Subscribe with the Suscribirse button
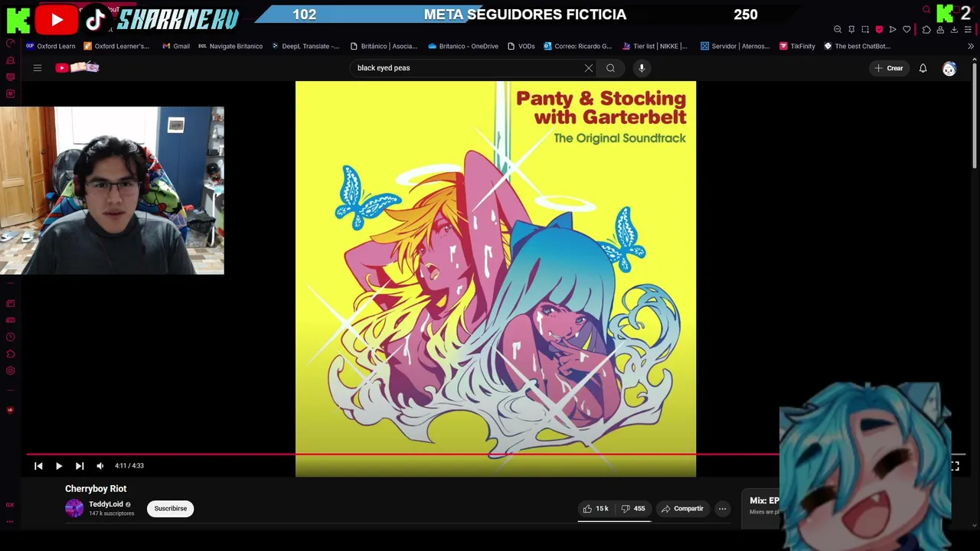This screenshot has height=551, width=980. click(x=170, y=508)
